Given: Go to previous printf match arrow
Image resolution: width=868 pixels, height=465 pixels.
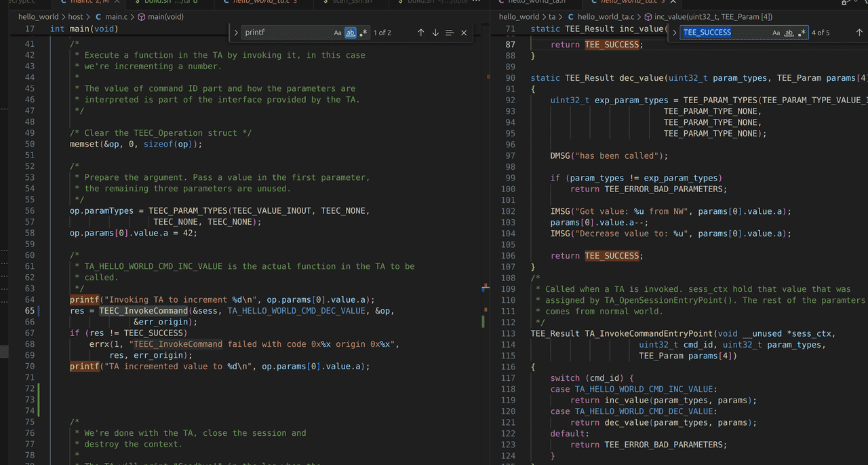Looking at the screenshot, I should (x=420, y=33).
